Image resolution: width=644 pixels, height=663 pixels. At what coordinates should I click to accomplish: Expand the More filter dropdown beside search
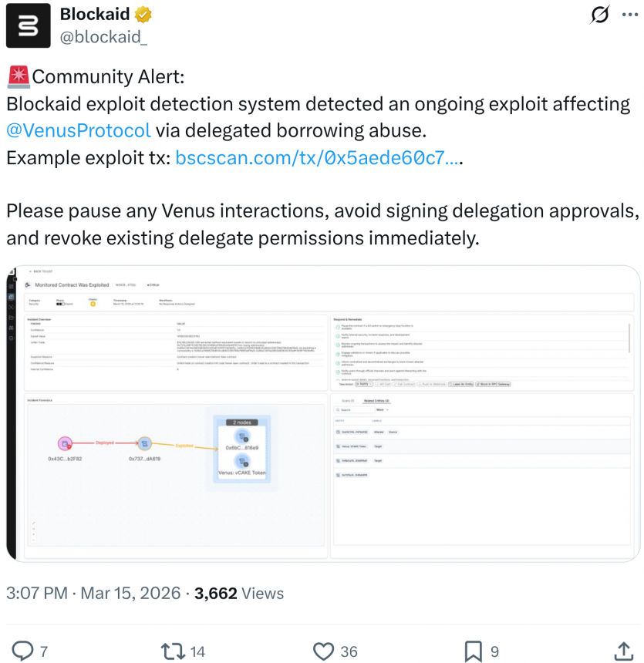click(381, 410)
